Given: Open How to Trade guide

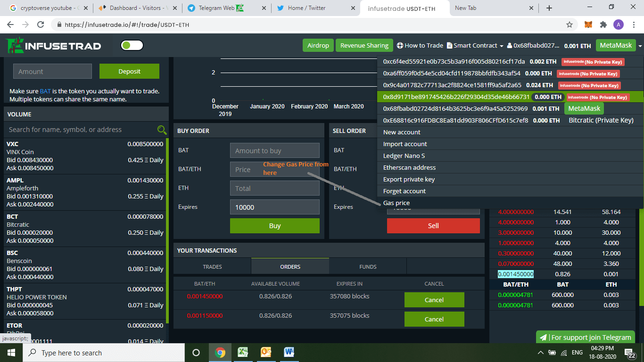Looking at the screenshot, I should [x=420, y=45].
